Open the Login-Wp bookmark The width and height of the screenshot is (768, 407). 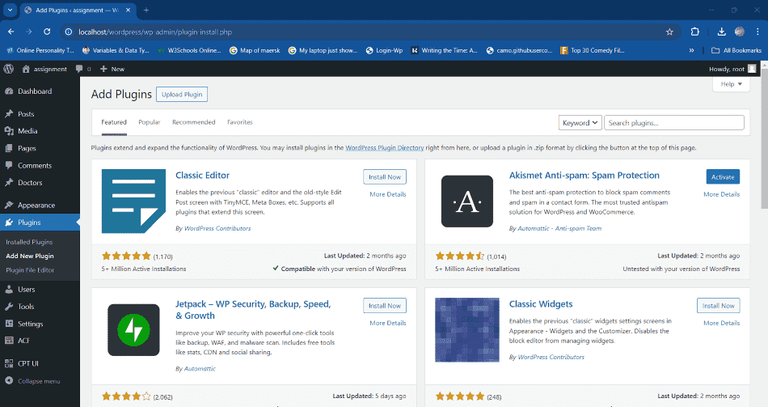click(384, 50)
